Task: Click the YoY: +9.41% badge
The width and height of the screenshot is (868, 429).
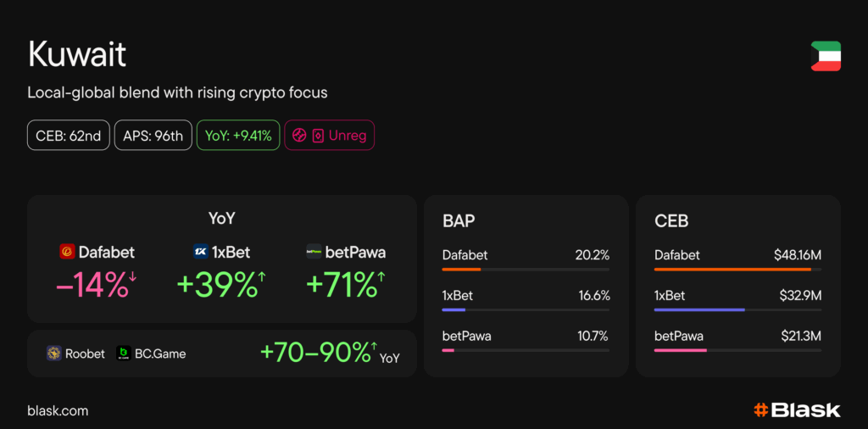Action: tap(237, 136)
